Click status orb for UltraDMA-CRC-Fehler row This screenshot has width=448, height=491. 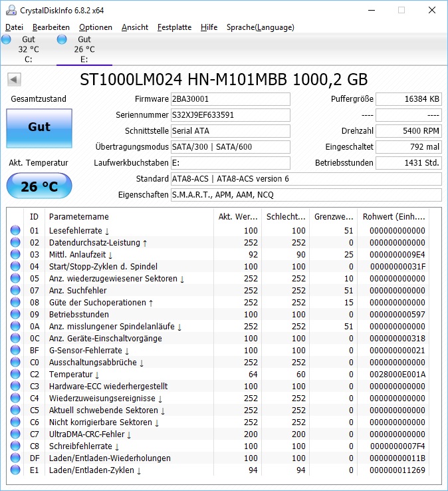pos(15,434)
